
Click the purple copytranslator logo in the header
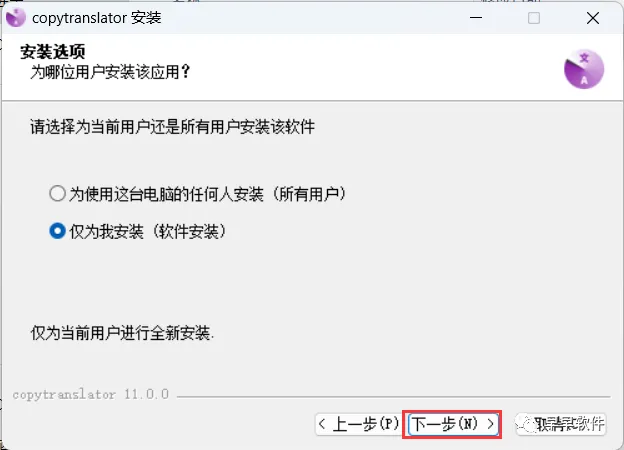click(584, 69)
